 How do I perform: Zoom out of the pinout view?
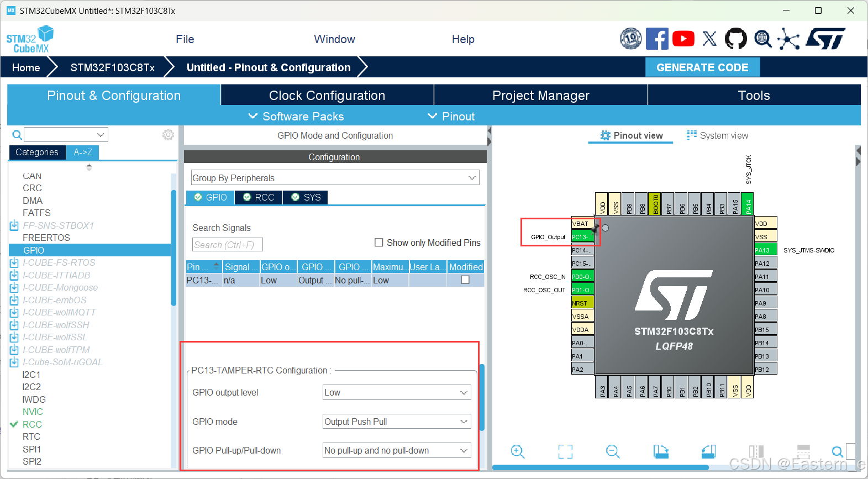pos(613,451)
